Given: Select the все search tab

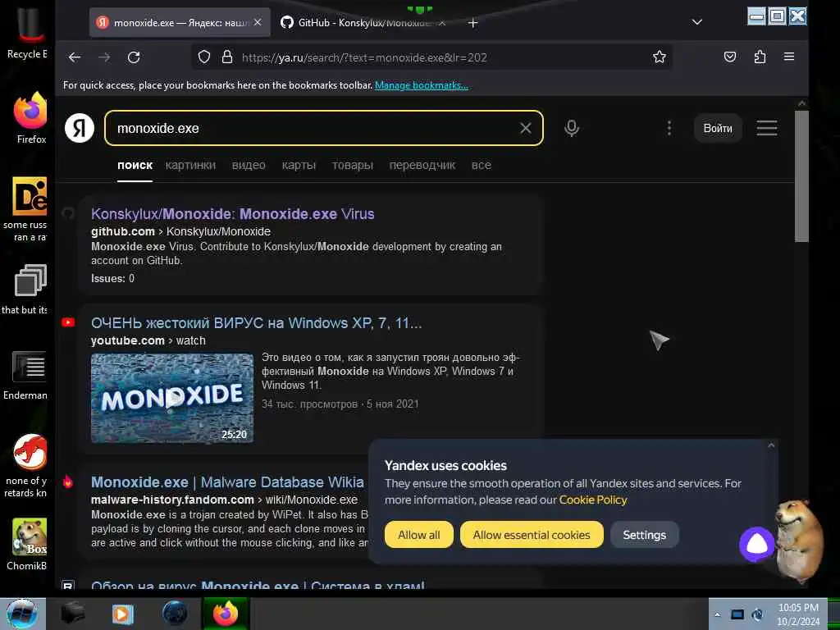Looking at the screenshot, I should [x=481, y=165].
